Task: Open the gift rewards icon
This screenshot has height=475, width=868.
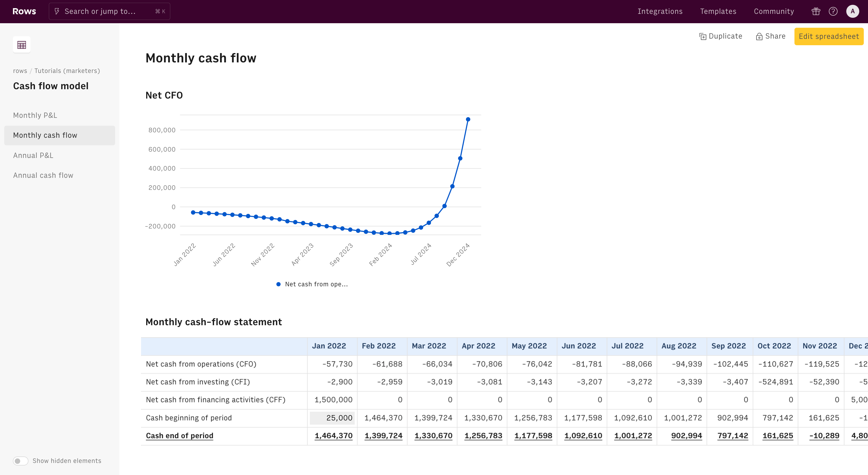Action: point(816,11)
